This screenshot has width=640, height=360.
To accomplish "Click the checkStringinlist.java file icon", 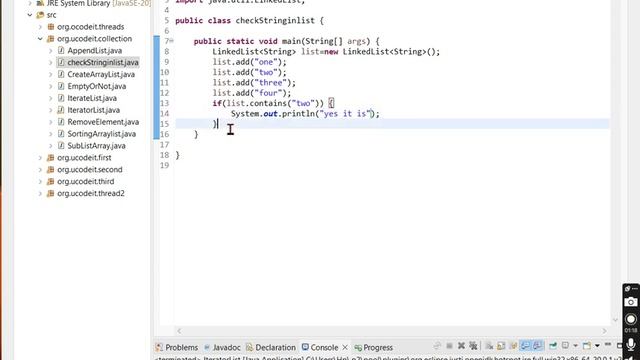I will pos(61,62).
